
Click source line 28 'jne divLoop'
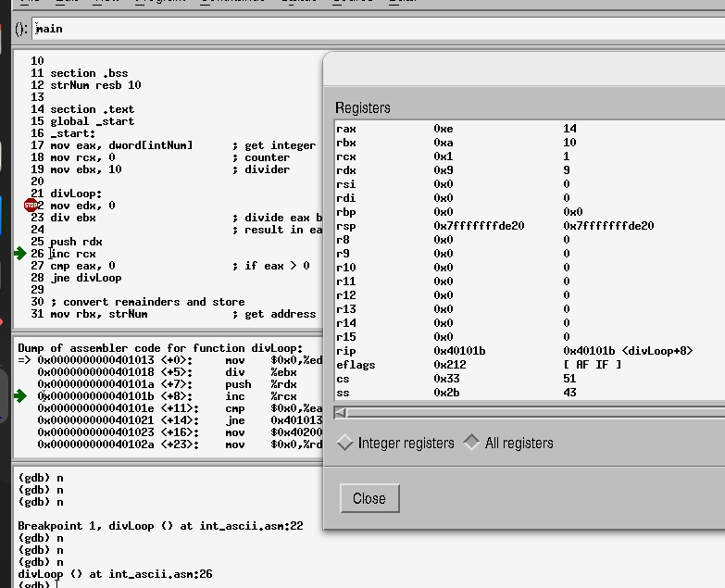pos(85,278)
